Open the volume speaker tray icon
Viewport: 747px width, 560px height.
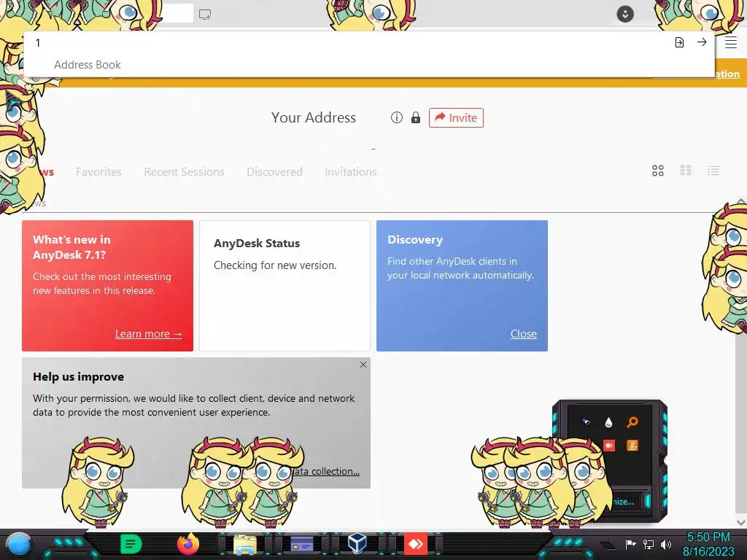[x=666, y=544]
